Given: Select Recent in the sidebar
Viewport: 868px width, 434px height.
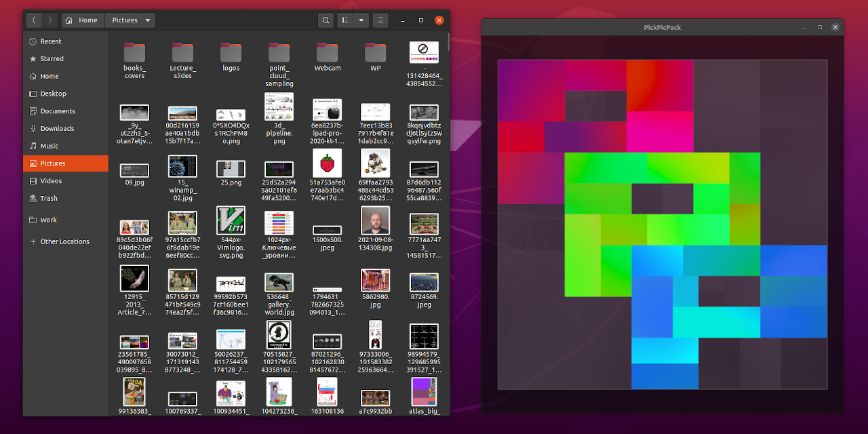Looking at the screenshot, I should click(x=66, y=41).
